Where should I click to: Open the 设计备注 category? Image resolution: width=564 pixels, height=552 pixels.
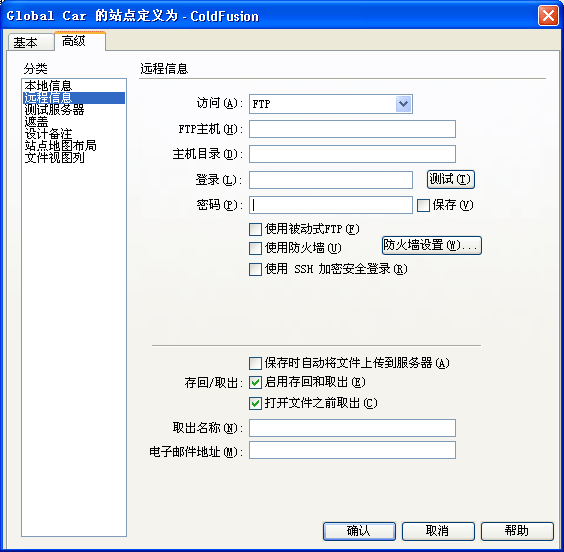click(x=48, y=134)
